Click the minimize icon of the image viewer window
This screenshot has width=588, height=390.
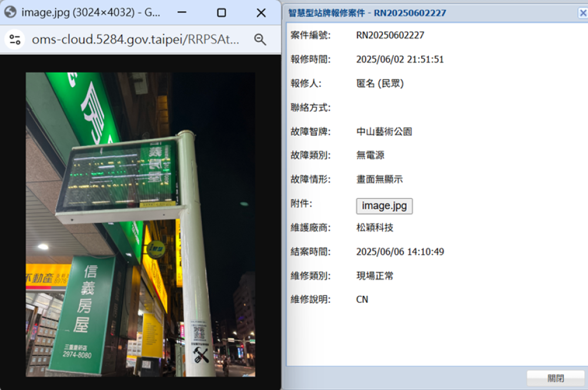(x=181, y=12)
